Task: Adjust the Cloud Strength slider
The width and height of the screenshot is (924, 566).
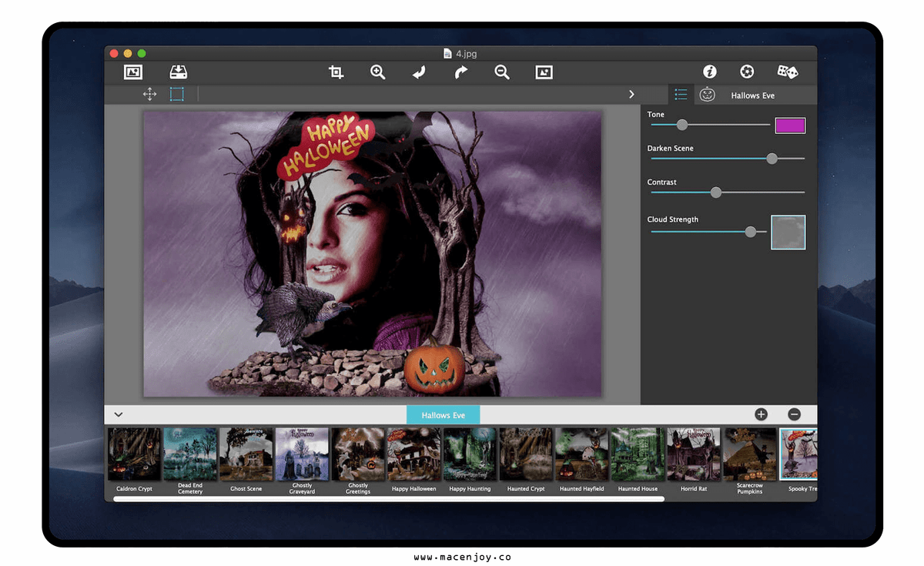Action: [x=750, y=231]
